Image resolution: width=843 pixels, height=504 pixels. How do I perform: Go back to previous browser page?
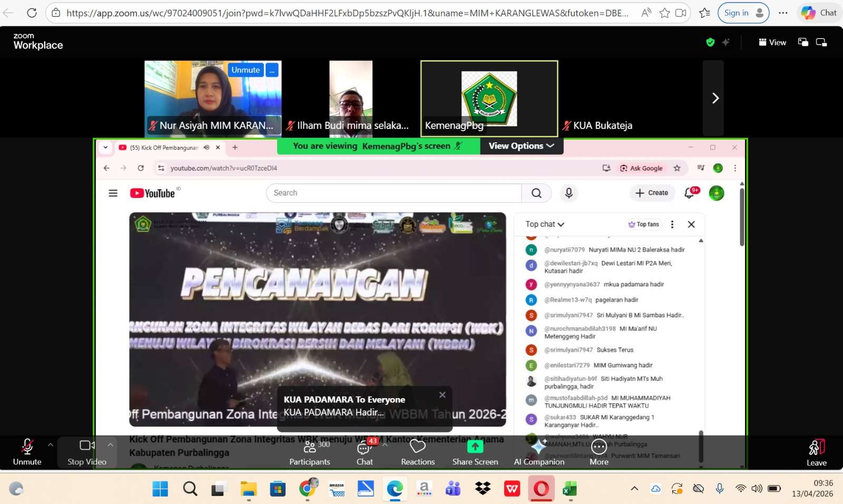pos(9,13)
